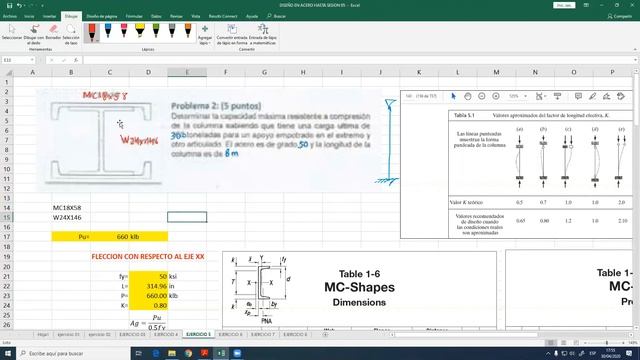Open the Ayuda ribbon tab

coord(252,16)
